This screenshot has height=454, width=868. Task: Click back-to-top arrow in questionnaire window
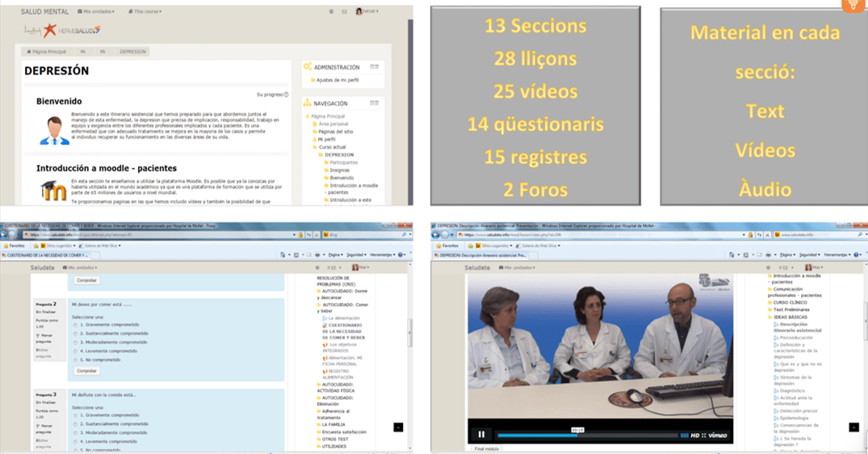click(398, 427)
